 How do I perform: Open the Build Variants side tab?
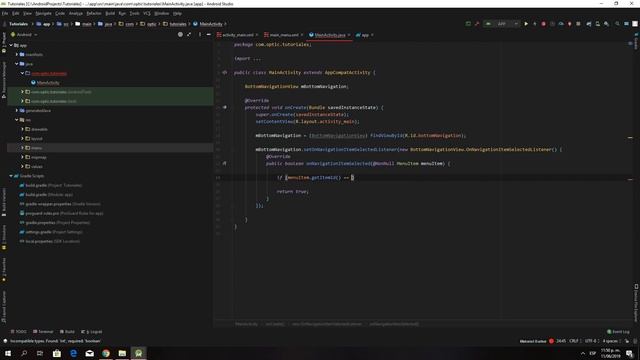(x=4, y=202)
